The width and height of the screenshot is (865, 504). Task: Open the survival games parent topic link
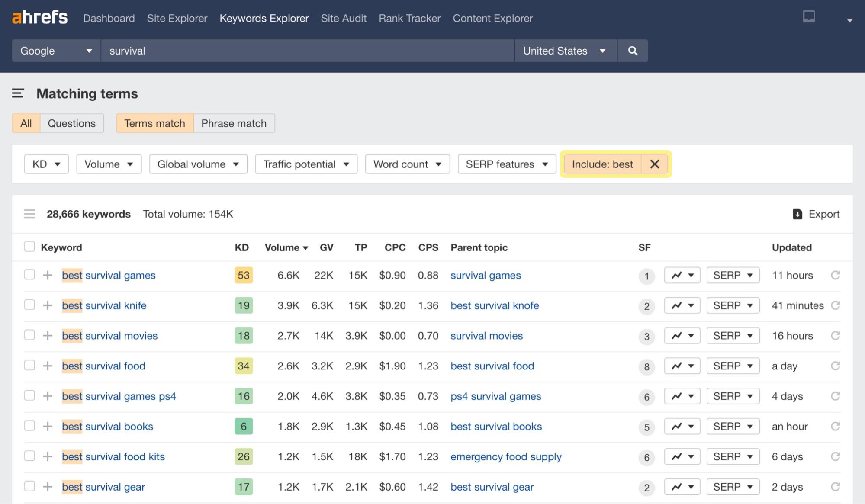coord(486,275)
